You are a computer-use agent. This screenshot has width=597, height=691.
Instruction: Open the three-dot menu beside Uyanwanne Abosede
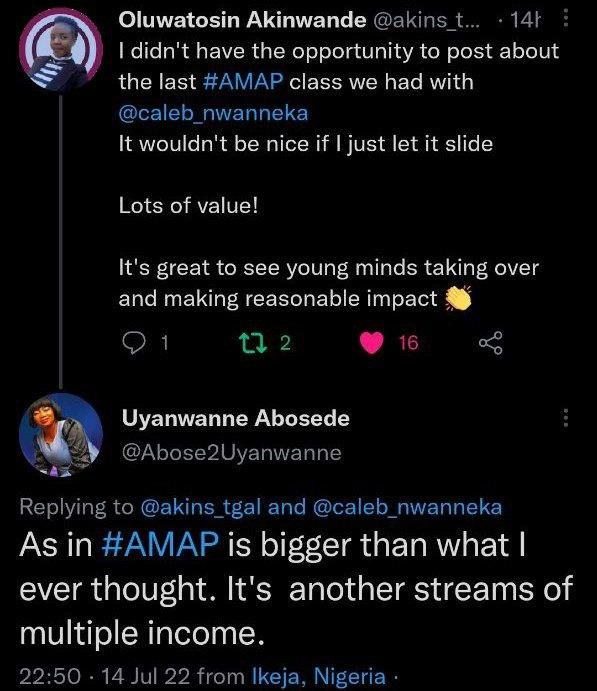coord(566,418)
